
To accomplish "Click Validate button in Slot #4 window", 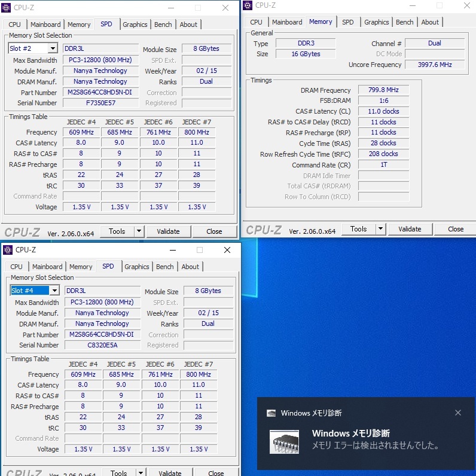I will click(170, 472).
